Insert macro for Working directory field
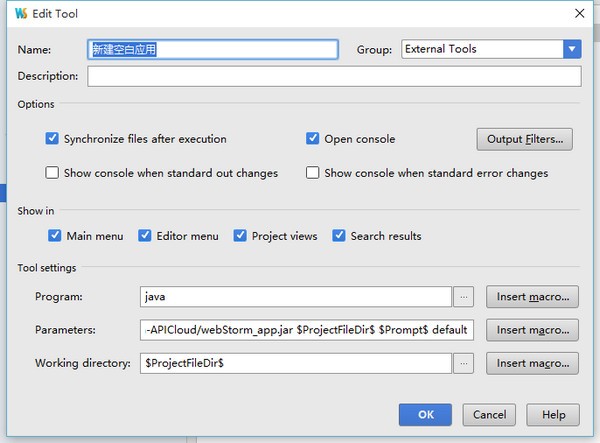 [x=532, y=363]
